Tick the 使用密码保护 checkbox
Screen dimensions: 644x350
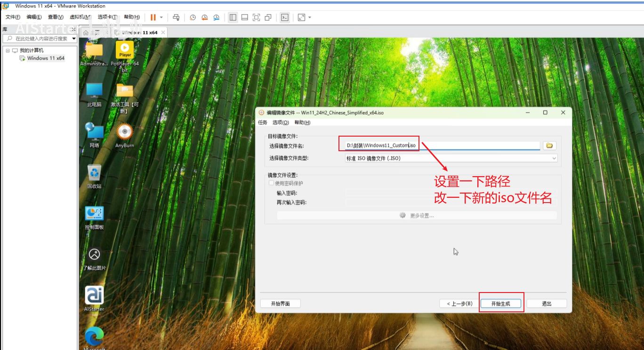[x=271, y=183]
